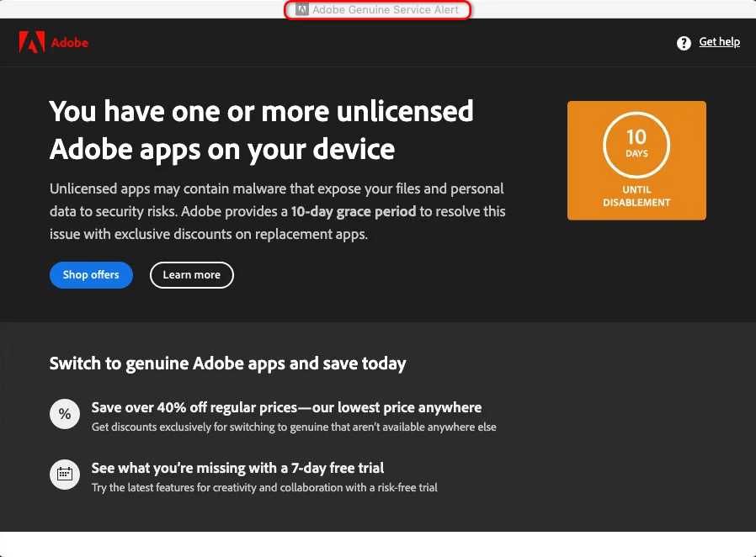Click the unlicensed Adobe apps headline
Viewport: 756px width, 557px height.
click(x=261, y=130)
